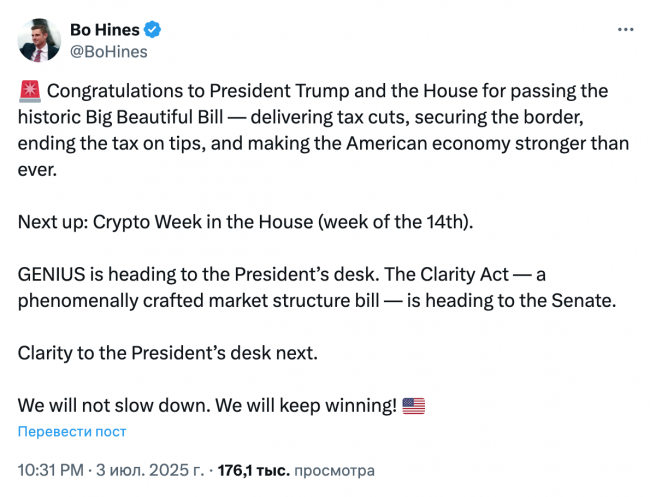
Task: Click Clarity to the President's desk next line
Action: pos(167,353)
